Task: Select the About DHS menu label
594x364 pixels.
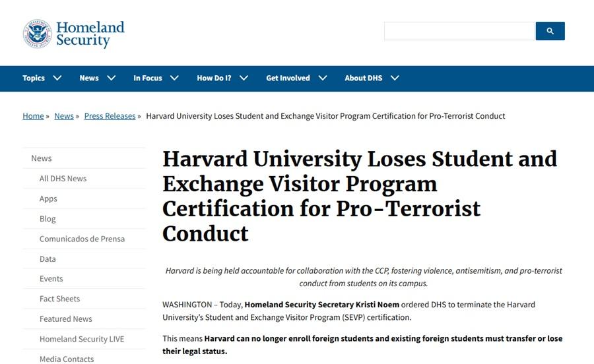Action: [x=363, y=78]
